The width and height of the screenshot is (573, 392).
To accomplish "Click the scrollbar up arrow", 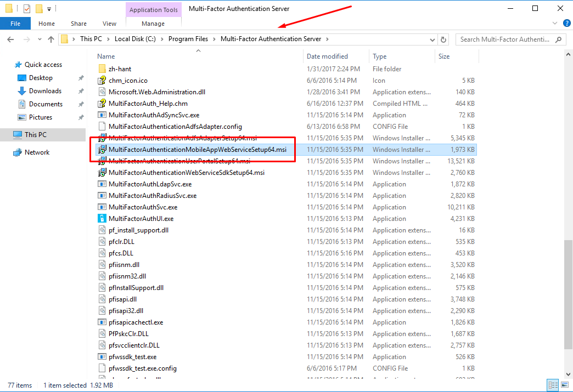I will (568, 54).
